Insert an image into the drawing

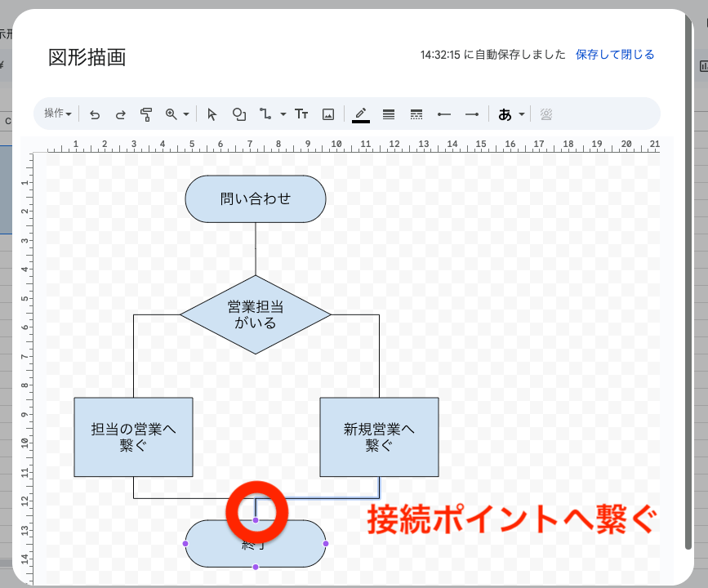[x=327, y=114]
